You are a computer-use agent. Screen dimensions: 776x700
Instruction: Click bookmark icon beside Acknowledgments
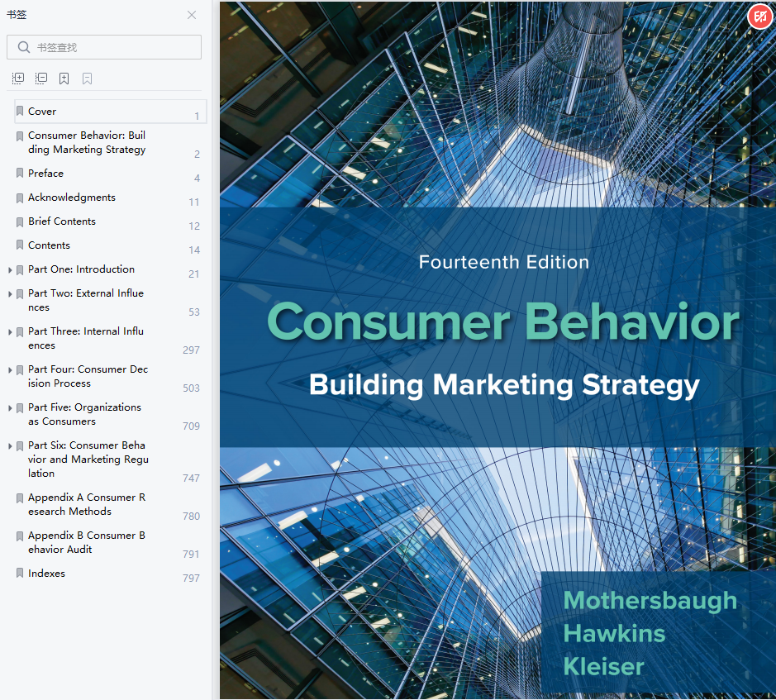(x=20, y=198)
